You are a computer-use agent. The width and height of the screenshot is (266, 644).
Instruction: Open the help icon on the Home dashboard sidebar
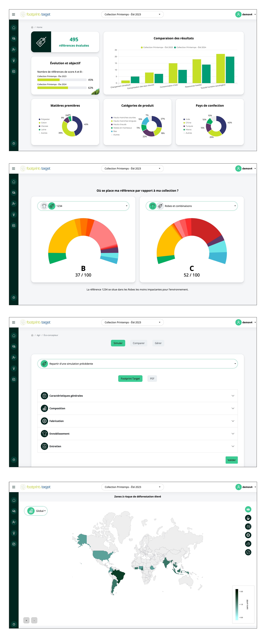click(x=14, y=144)
